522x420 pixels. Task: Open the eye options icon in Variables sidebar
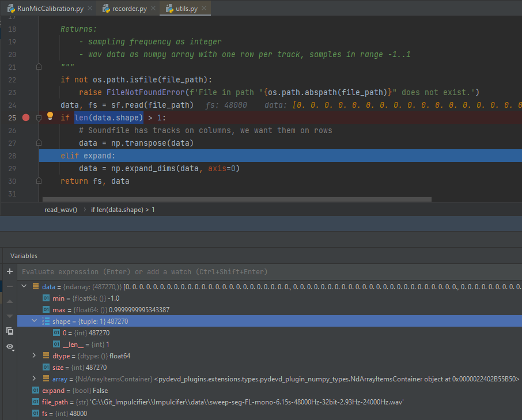(9, 346)
